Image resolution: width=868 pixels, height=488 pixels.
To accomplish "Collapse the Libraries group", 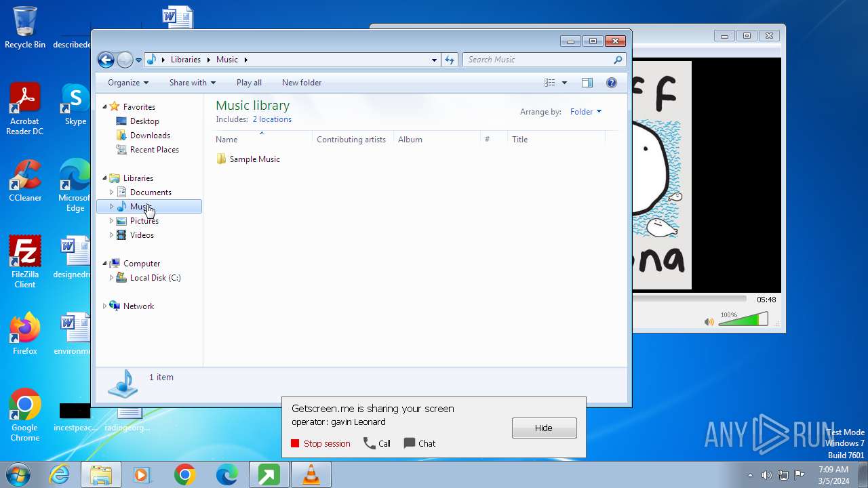I will (x=105, y=178).
